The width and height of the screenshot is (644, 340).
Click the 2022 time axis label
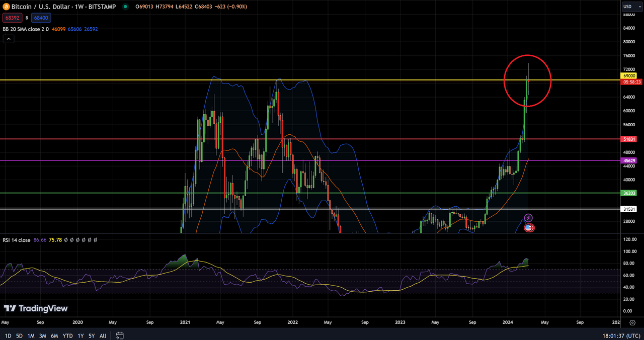tap(293, 322)
